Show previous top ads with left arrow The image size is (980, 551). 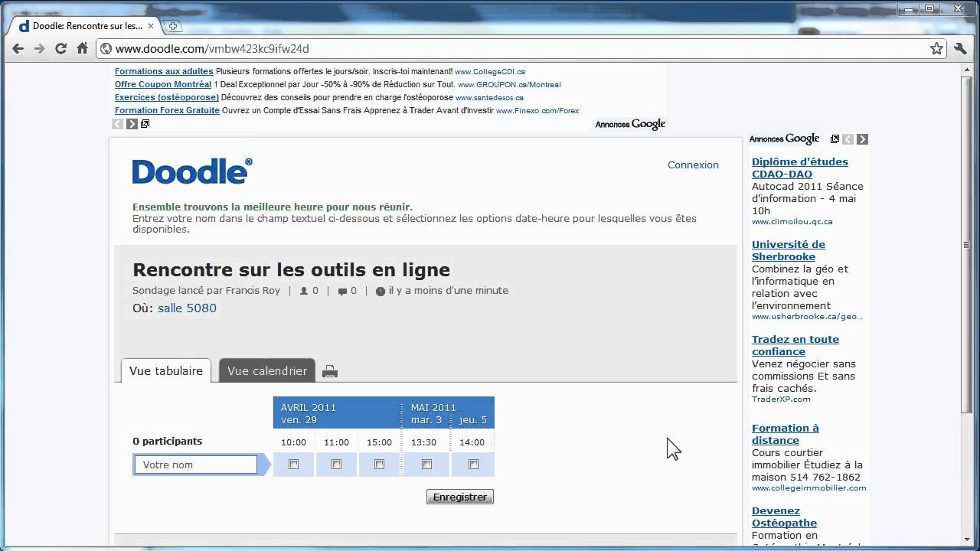pyautogui.click(x=117, y=123)
